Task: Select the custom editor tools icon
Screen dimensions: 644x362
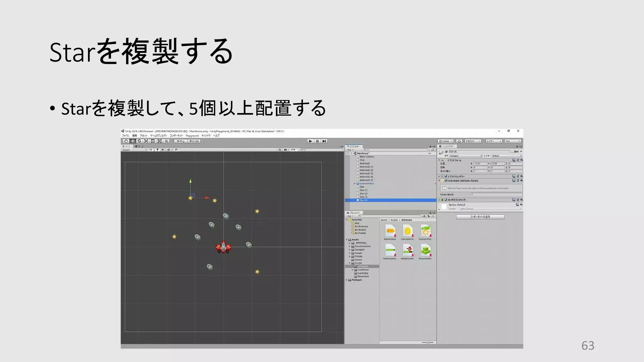Action: pyautogui.click(x=167, y=141)
